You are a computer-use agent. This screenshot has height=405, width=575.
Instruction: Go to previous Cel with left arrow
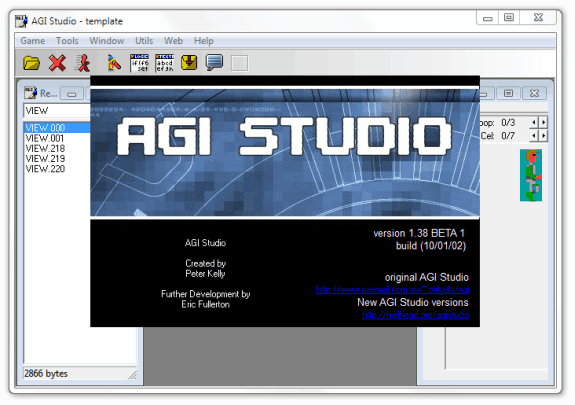point(534,136)
